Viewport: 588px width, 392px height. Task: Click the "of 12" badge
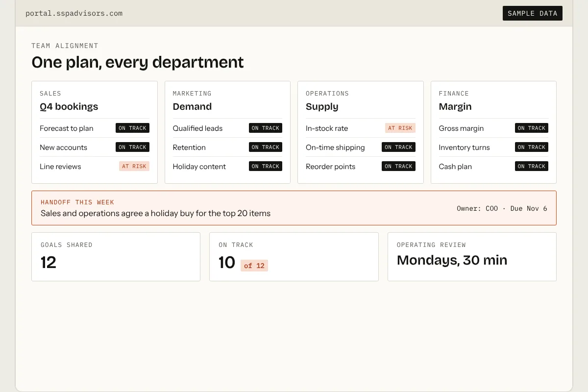coord(254,266)
